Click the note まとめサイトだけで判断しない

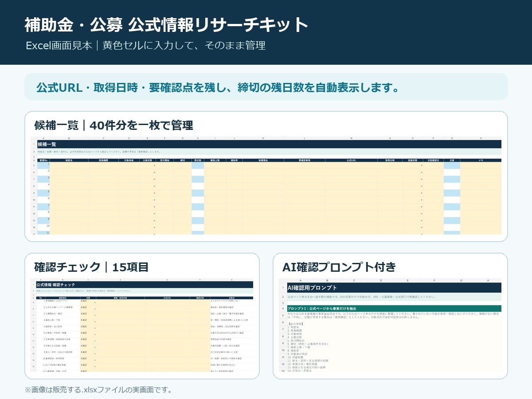pyautogui.click(x=225, y=301)
